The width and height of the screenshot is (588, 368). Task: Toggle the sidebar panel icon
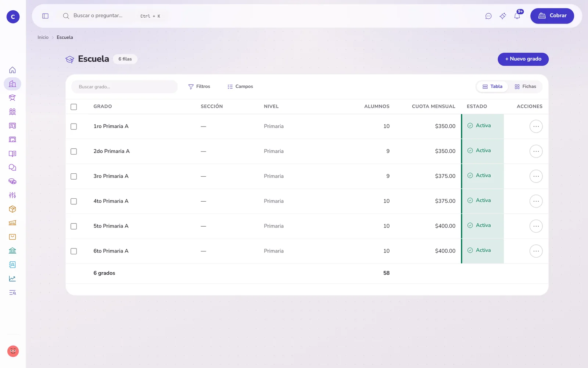coord(45,16)
